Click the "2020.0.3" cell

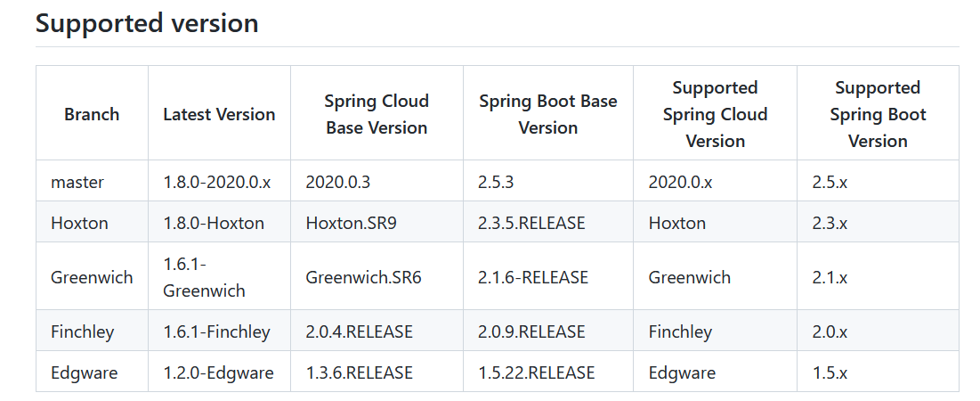click(337, 182)
